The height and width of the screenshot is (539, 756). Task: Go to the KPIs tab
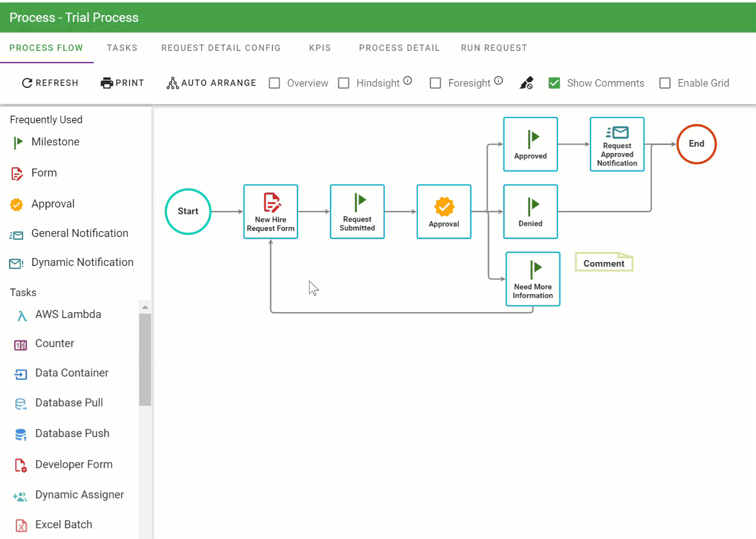point(320,48)
